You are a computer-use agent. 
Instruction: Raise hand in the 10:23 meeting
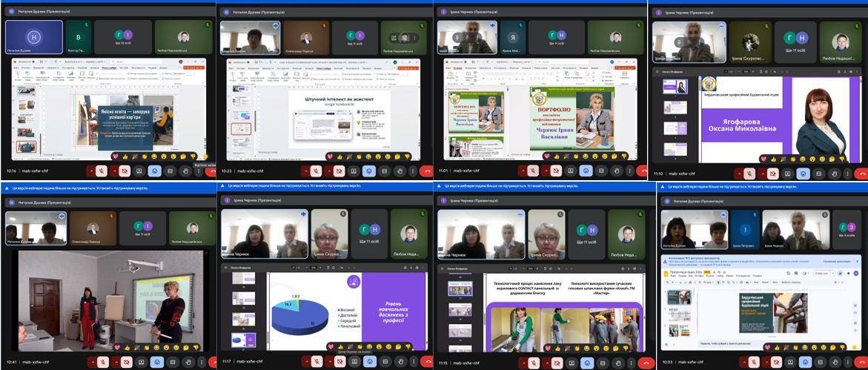400,171
